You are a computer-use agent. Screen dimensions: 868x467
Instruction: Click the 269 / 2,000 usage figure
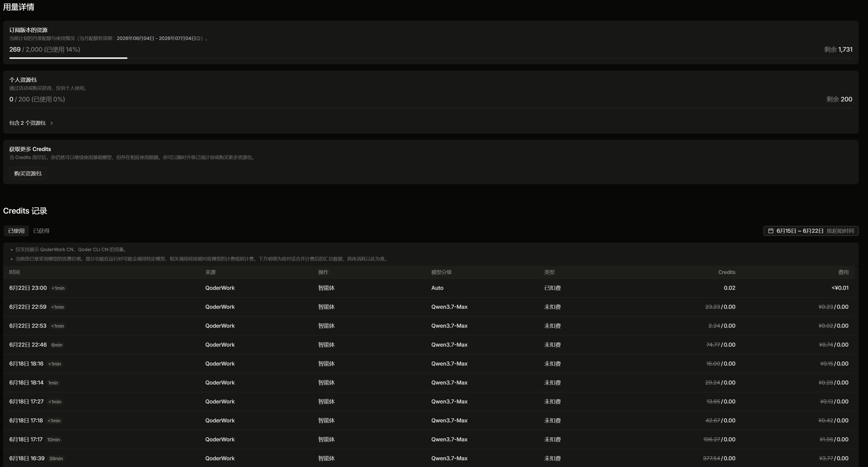pos(44,50)
